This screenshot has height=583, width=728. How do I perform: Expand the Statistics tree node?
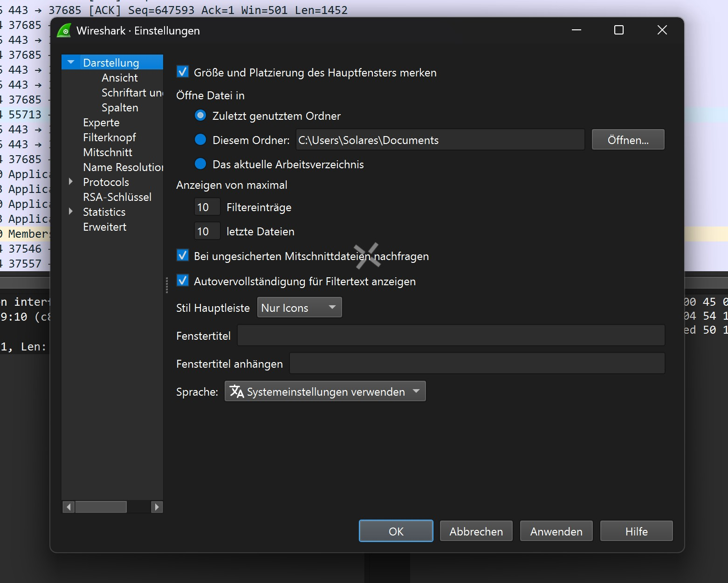pyautogui.click(x=71, y=212)
